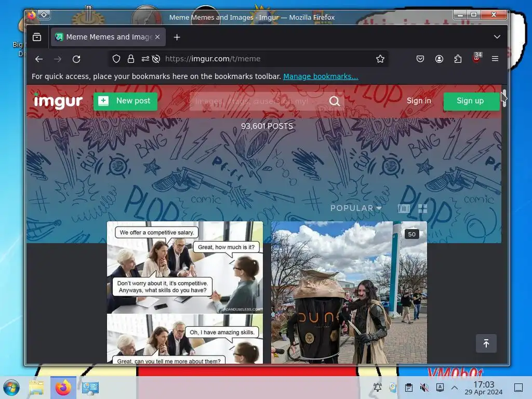Viewport: 532px width, 399px height.
Task: Click the scroll-to-top arrow button
Action: 486,343
